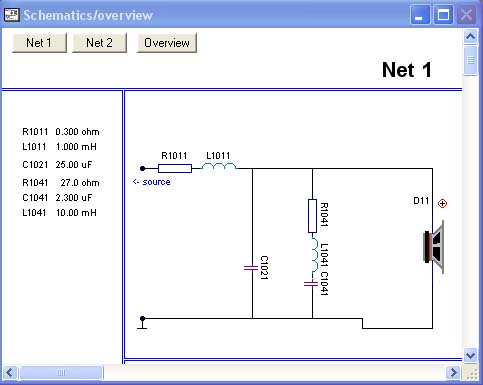Click the Net 1 button

39,43
